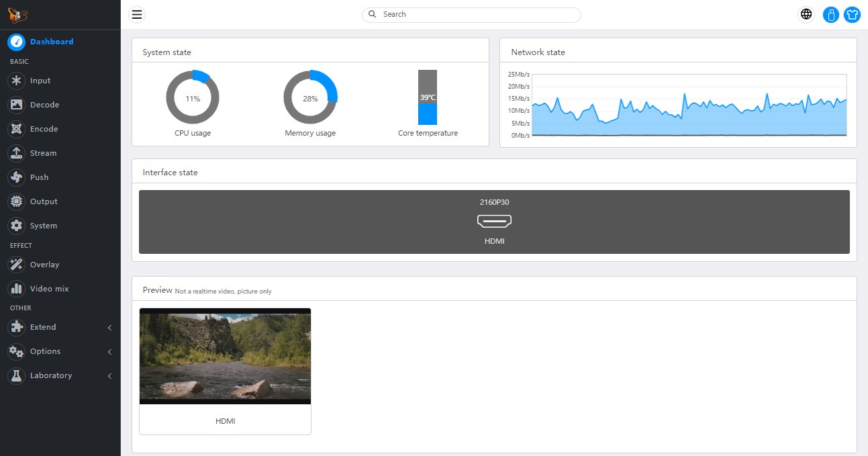Open the language globe icon
The width and height of the screenshot is (868, 456).
[806, 15]
